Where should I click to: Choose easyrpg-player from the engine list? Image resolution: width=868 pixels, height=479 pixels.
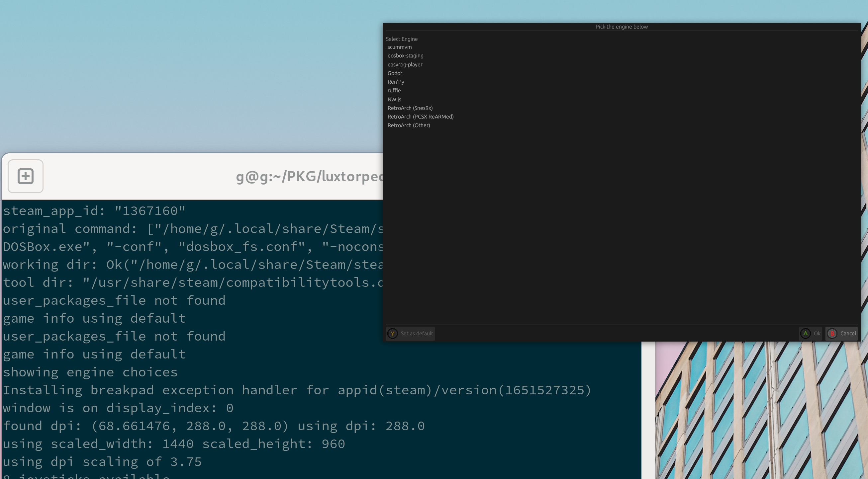point(405,64)
